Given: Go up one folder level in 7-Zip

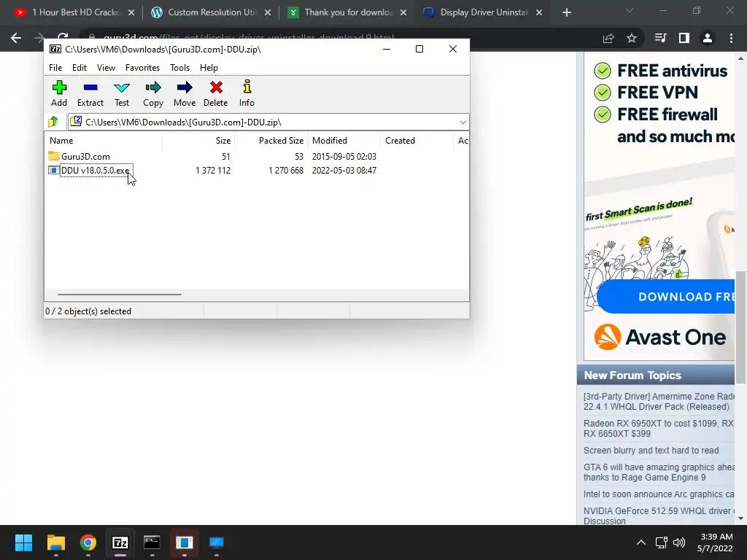Looking at the screenshot, I should (53, 122).
